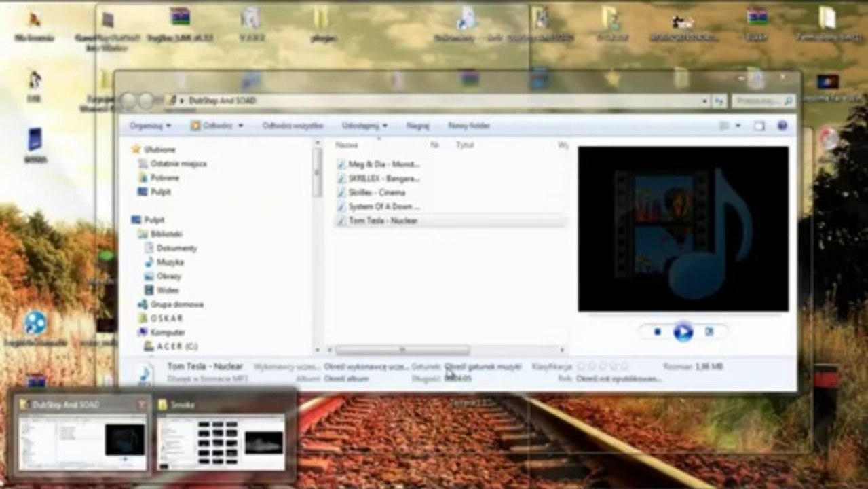The width and height of the screenshot is (868, 489).
Task: Select System Of A Down track
Action: 383,206
